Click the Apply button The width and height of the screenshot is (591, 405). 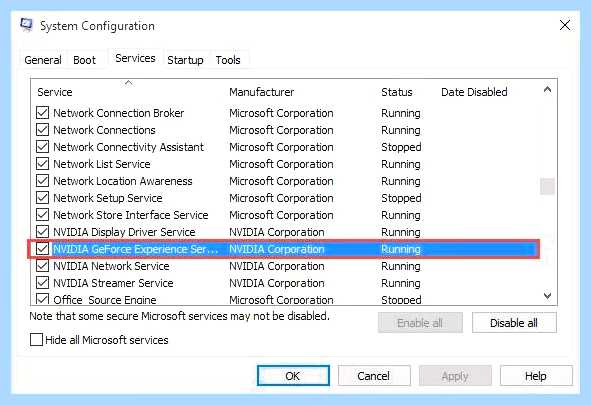tap(455, 376)
